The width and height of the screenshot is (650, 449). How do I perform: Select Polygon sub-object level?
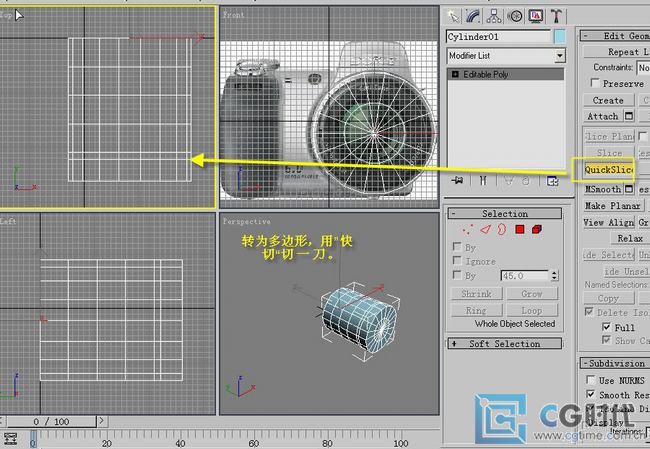tap(520, 229)
